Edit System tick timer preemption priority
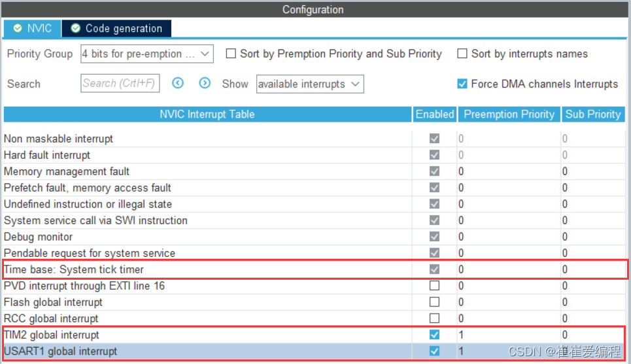 [x=509, y=269]
